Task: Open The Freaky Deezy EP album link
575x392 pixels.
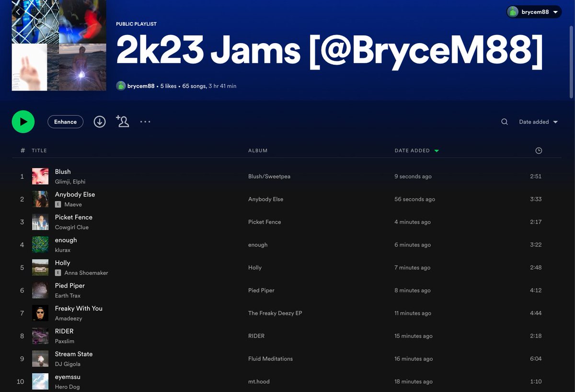Action: (275, 313)
